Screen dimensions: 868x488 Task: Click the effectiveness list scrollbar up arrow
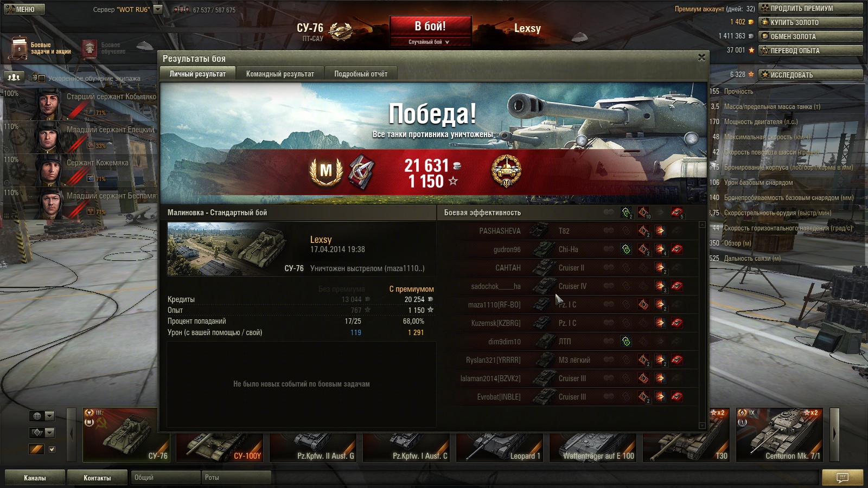coord(702,224)
